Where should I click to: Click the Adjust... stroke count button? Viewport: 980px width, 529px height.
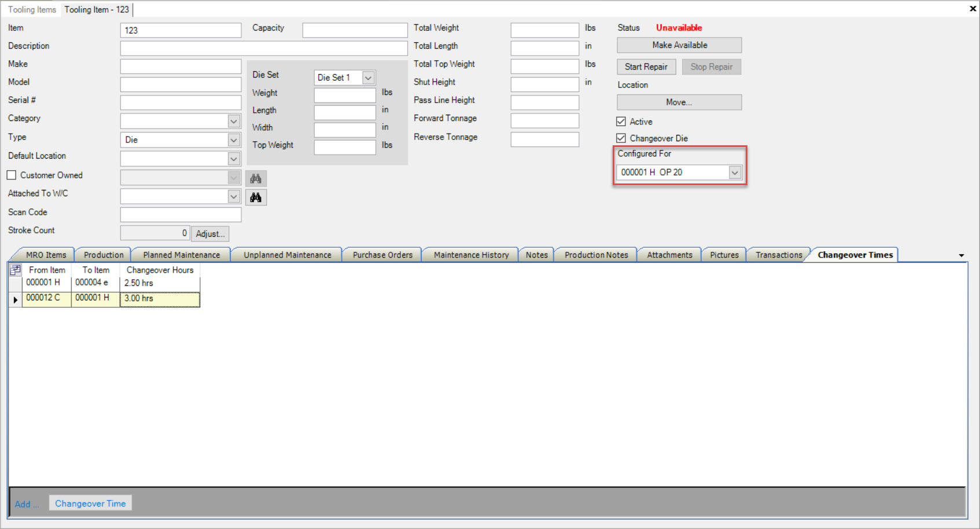[x=210, y=234]
